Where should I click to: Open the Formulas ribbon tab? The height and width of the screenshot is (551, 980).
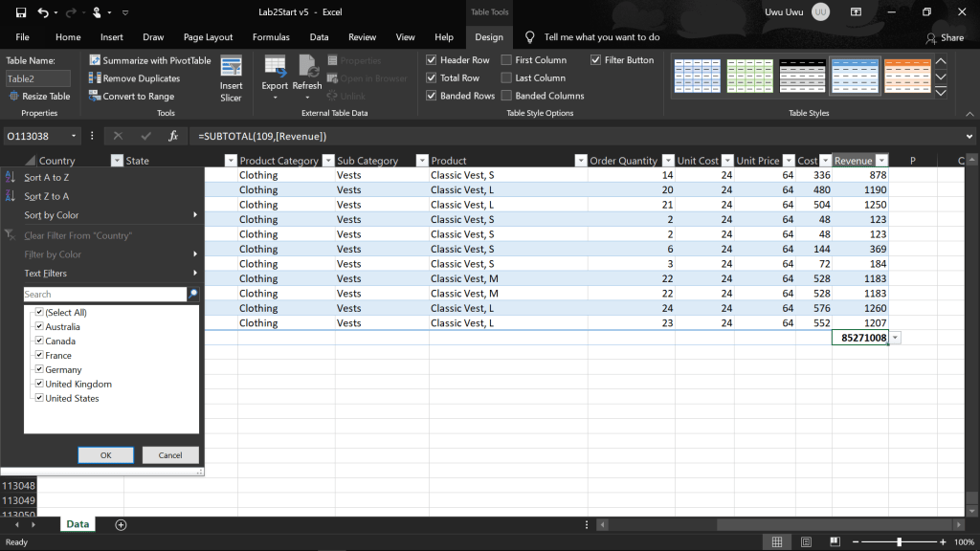271,37
